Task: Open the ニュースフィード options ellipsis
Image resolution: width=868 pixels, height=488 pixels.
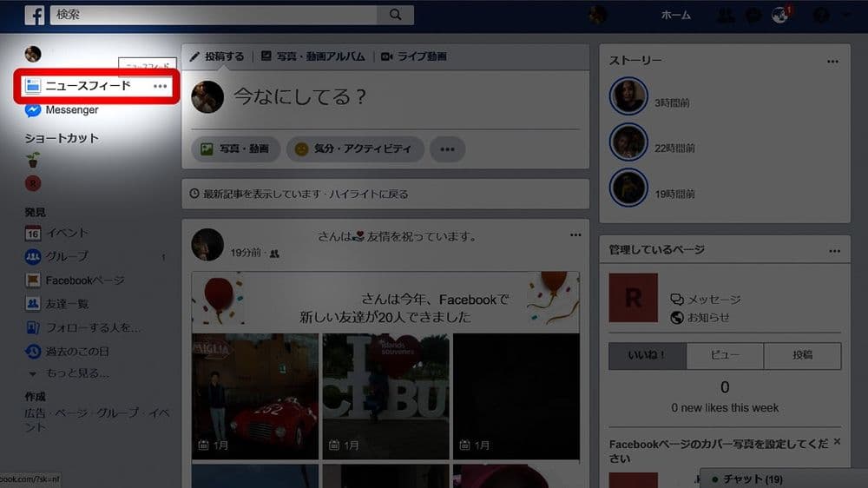Action: (x=160, y=86)
